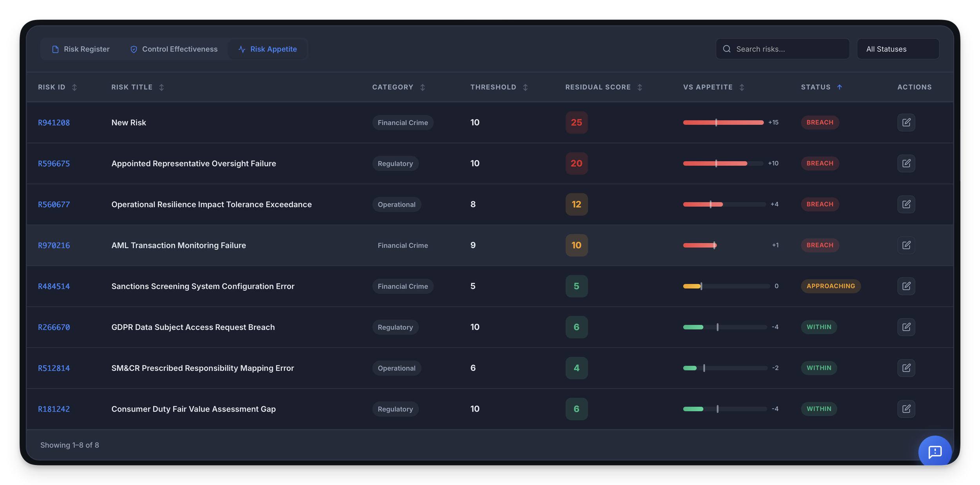The image size is (980, 485).
Task: Open risk link R941208
Action: point(54,123)
